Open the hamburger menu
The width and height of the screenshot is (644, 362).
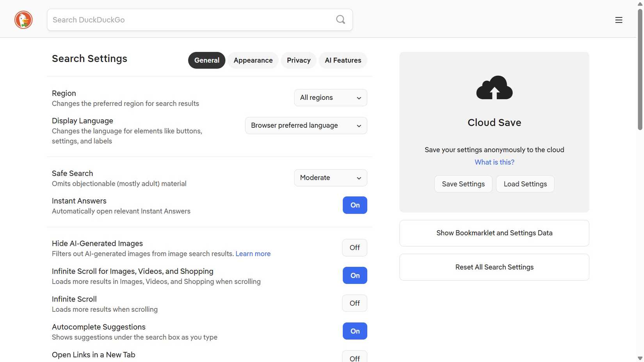[619, 20]
